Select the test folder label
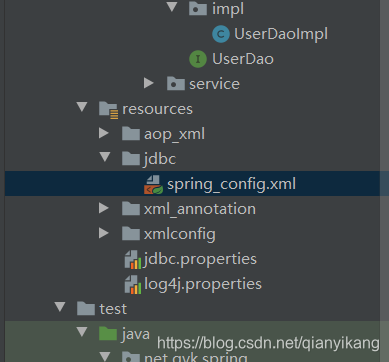 click(113, 309)
